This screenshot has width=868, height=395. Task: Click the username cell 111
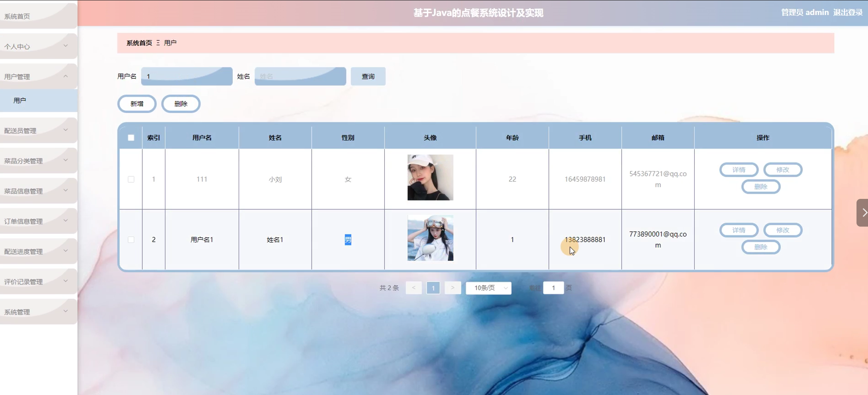202,179
